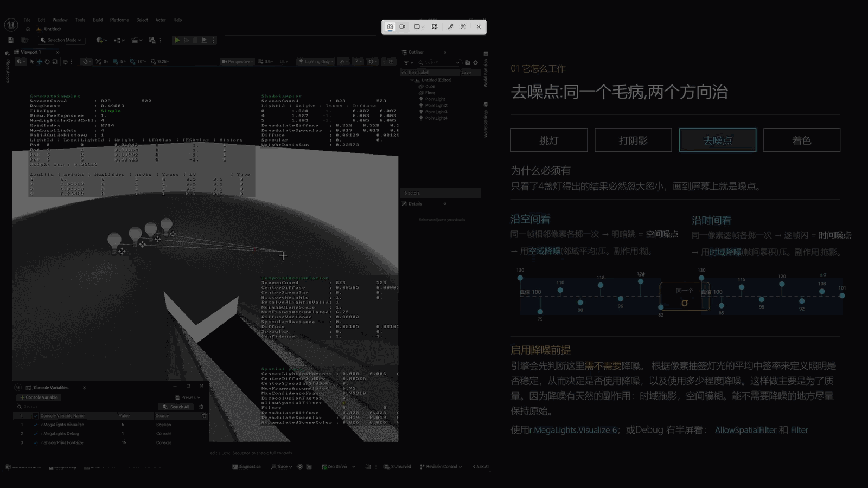
Task: Toggle Outliner Item Label visibility eye column
Action: click(404, 72)
